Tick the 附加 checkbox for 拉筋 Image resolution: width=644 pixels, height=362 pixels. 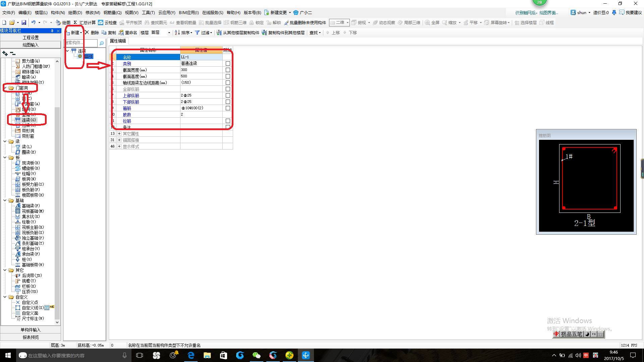coord(228,121)
